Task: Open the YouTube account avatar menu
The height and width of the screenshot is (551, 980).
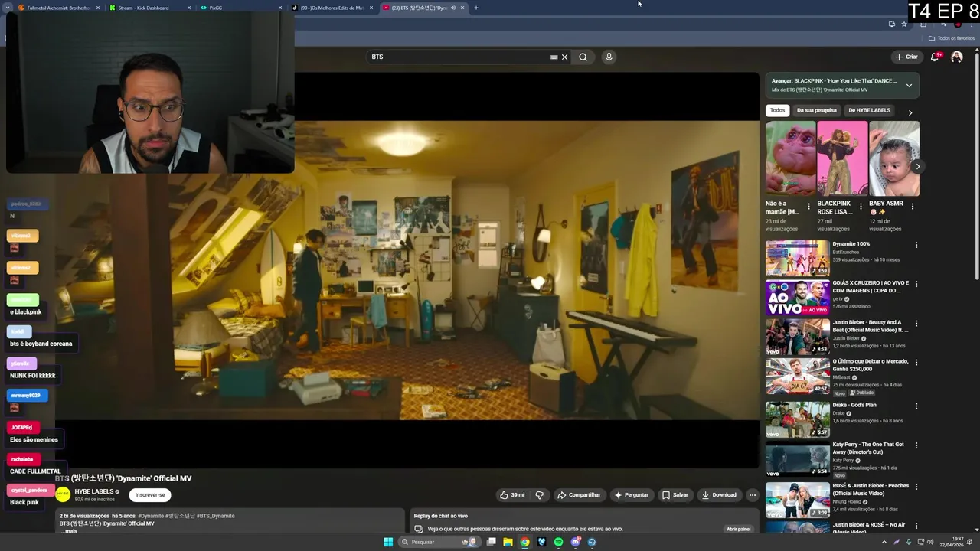Action: (956, 57)
